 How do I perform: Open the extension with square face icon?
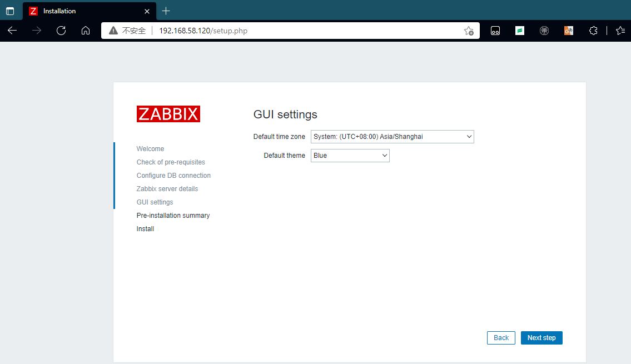(495, 31)
